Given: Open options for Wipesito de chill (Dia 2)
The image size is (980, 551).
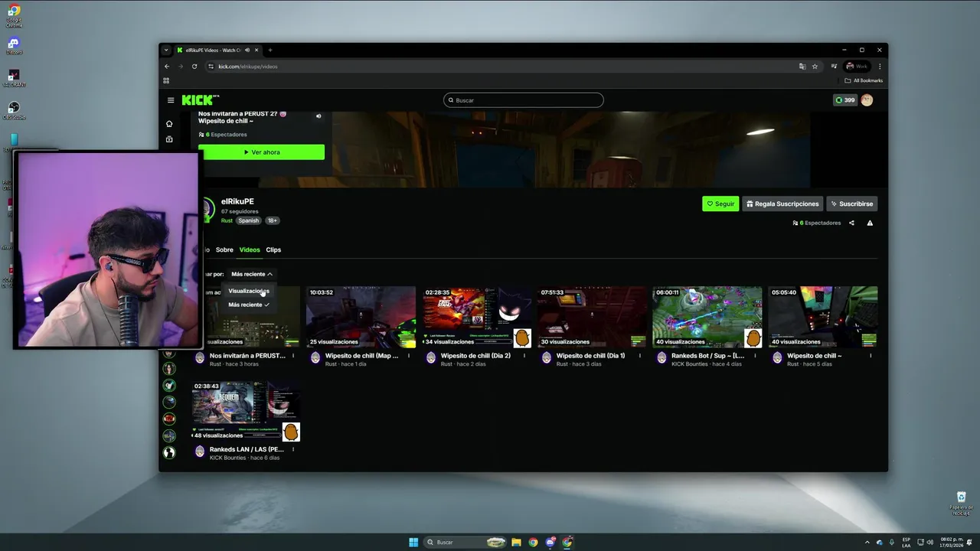Looking at the screenshot, I should point(524,356).
